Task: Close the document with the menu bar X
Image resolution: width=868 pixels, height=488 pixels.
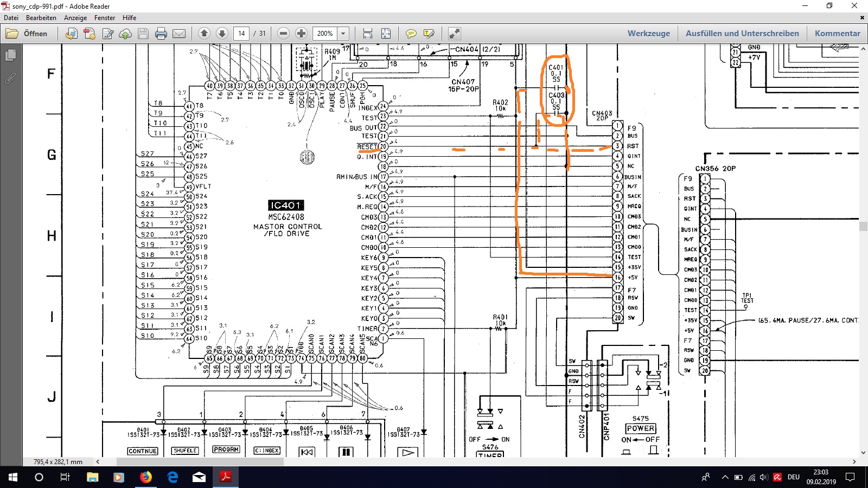Action: coord(862,18)
